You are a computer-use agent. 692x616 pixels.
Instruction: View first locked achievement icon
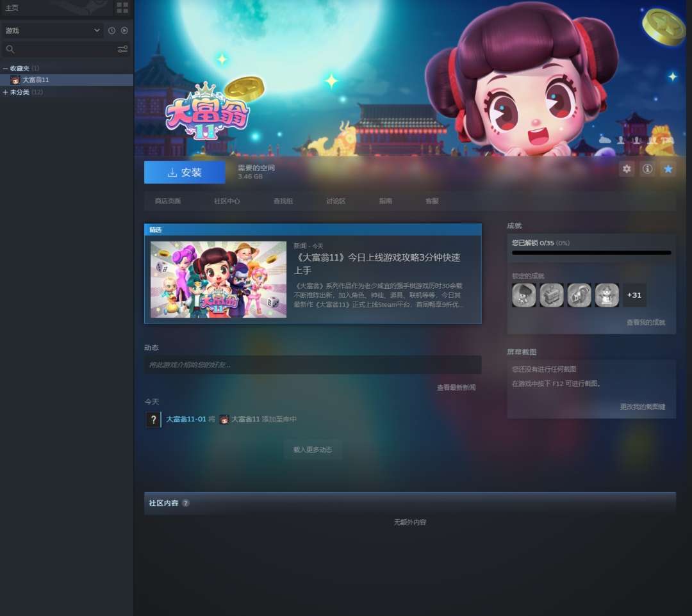tap(524, 295)
